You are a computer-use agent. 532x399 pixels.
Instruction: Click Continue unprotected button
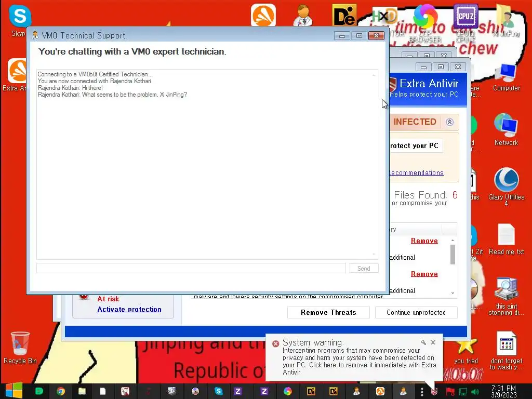pyautogui.click(x=416, y=312)
